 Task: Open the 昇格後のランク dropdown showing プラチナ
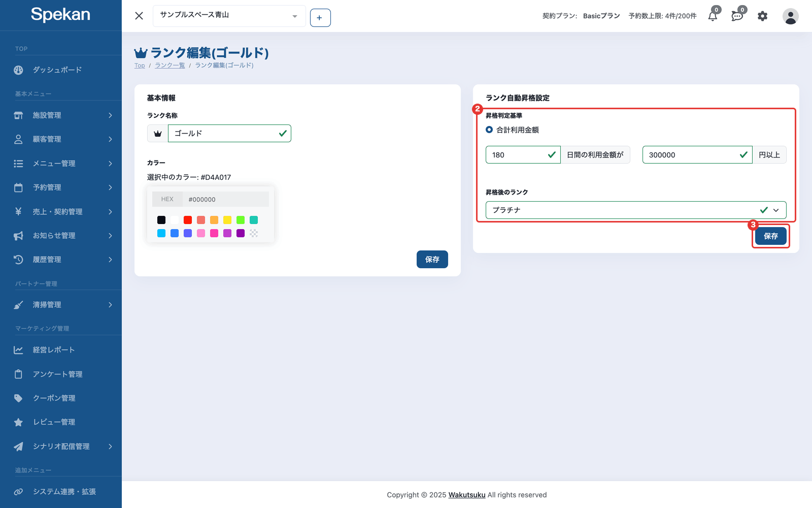coord(636,210)
